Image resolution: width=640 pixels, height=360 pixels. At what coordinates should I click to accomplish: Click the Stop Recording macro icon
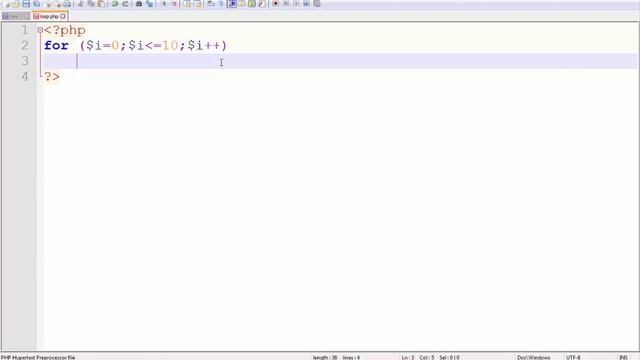click(286, 4)
